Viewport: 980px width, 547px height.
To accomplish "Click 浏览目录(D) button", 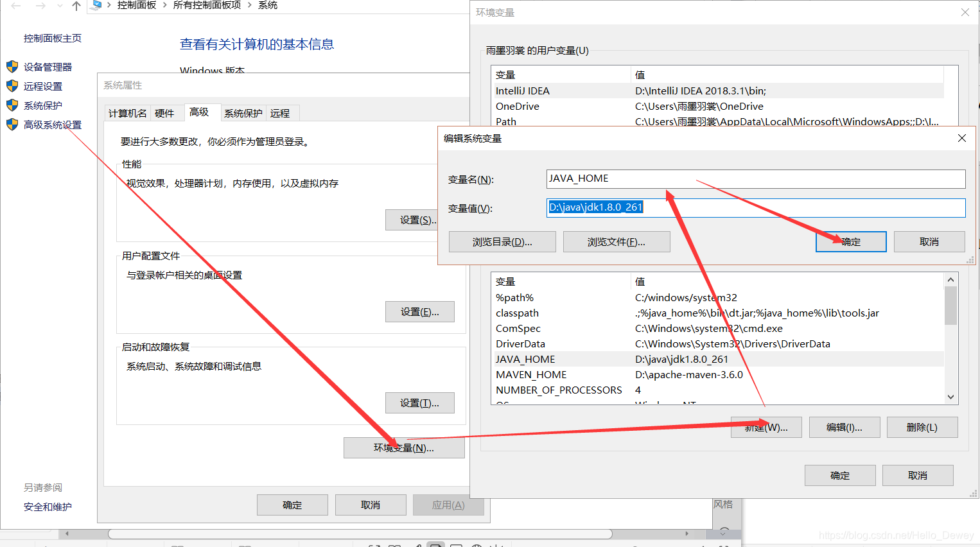I will [502, 241].
